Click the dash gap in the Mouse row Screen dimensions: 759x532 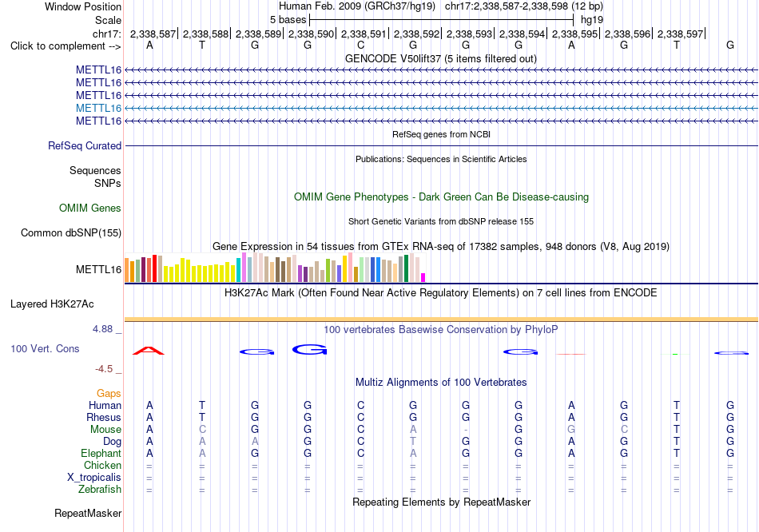point(466,430)
